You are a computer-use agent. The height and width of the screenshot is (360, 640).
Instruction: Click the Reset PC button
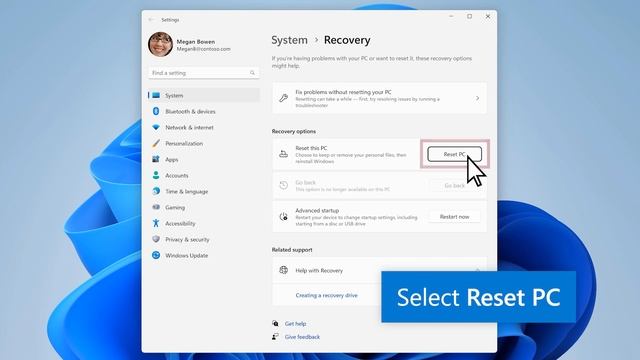pyautogui.click(x=454, y=154)
